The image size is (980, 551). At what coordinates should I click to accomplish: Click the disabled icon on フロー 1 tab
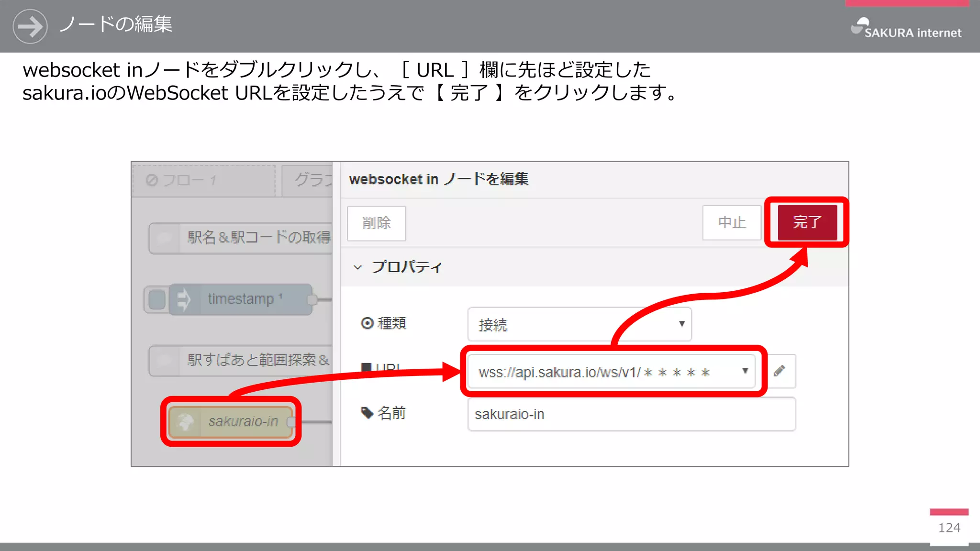152,180
